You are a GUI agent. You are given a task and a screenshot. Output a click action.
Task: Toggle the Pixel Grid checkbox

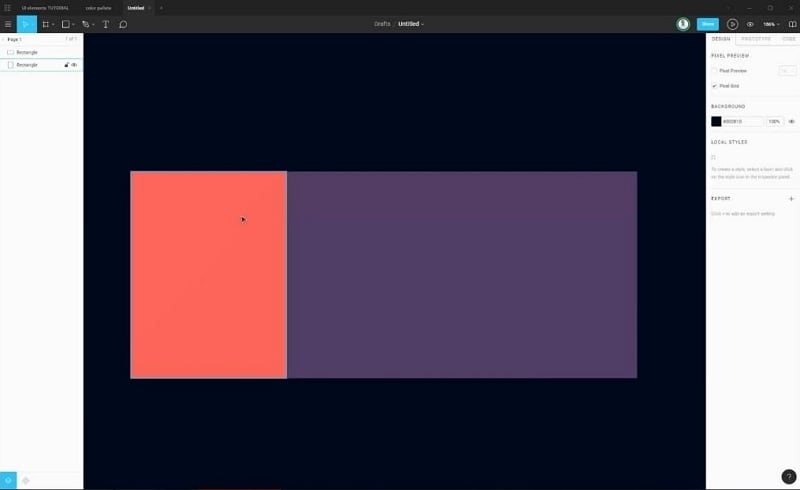[714, 86]
